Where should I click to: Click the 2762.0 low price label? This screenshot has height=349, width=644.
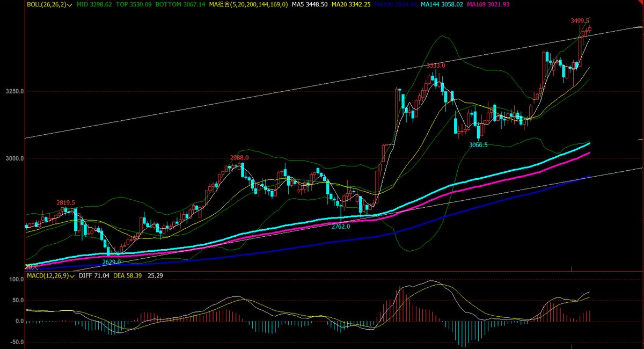coord(341,227)
